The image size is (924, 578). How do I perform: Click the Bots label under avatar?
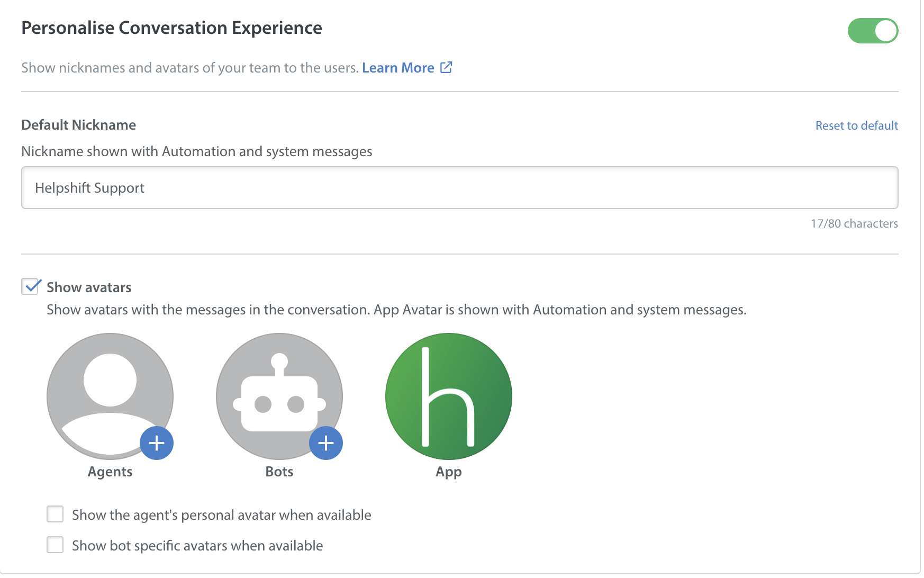coord(279,472)
